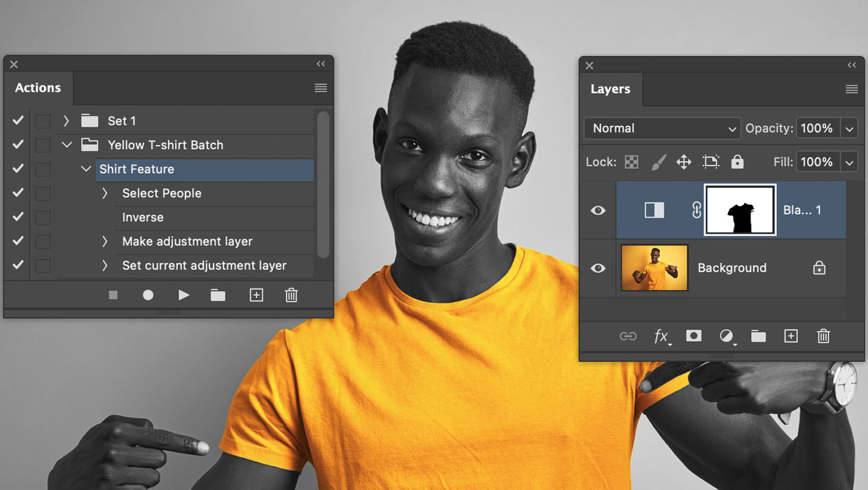868x490 pixels.
Task: Click Fill 100% value field
Action: coord(818,162)
